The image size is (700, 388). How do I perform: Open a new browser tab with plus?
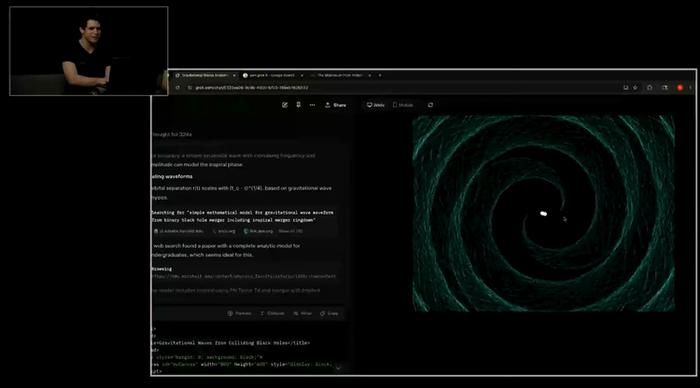click(x=380, y=75)
